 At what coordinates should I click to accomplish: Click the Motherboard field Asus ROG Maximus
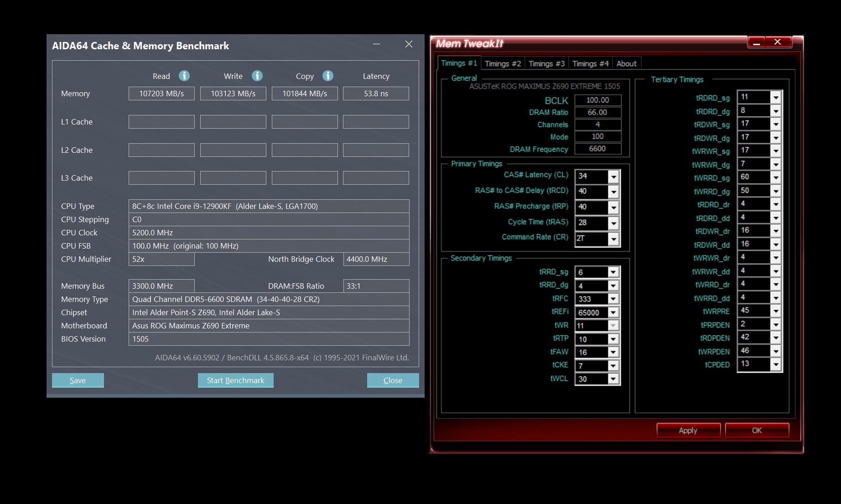point(269,326)
